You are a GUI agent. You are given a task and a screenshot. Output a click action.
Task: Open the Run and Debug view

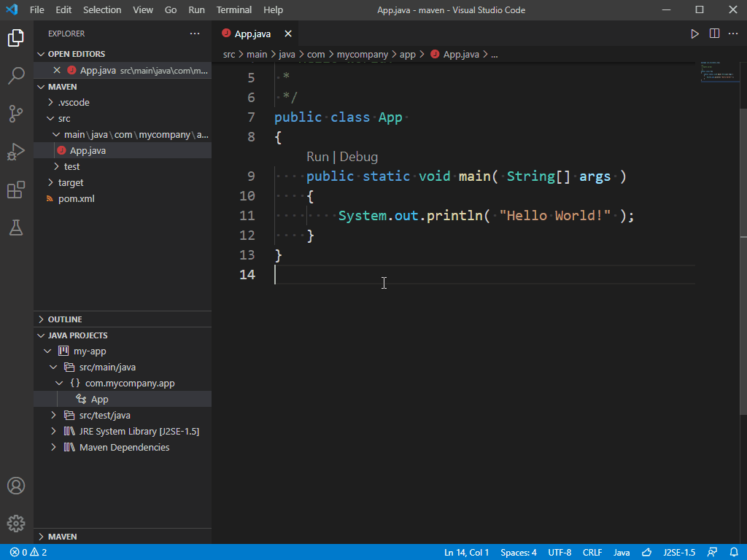[16, 152]
